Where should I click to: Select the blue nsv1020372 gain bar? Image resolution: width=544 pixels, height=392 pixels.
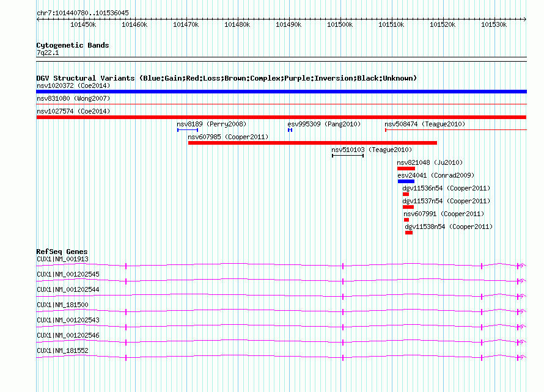(281, 92)
